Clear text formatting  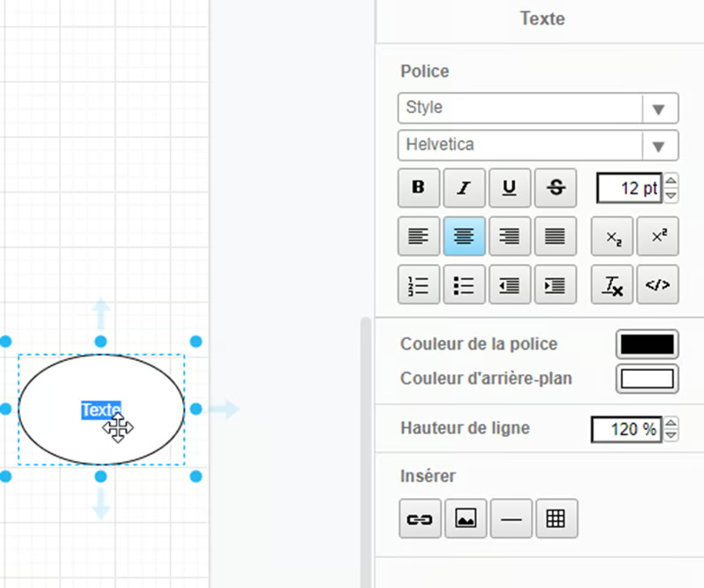click(612, 285)
